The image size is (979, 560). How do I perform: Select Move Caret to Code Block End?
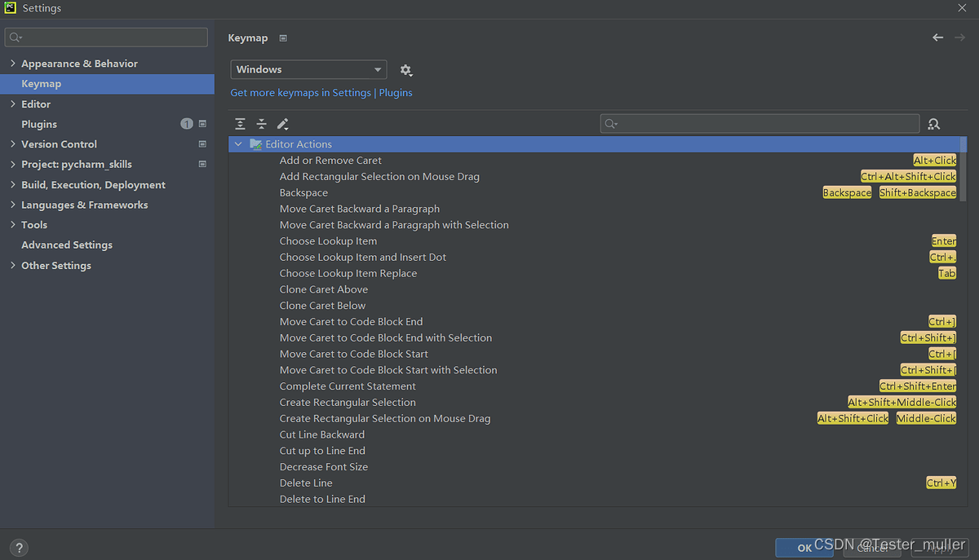352,322
